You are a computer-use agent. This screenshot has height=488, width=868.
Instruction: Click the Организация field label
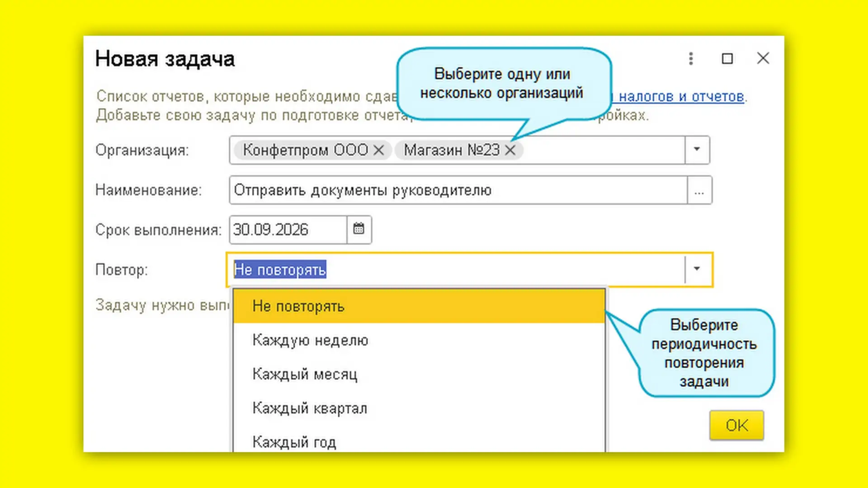(142, 150)
